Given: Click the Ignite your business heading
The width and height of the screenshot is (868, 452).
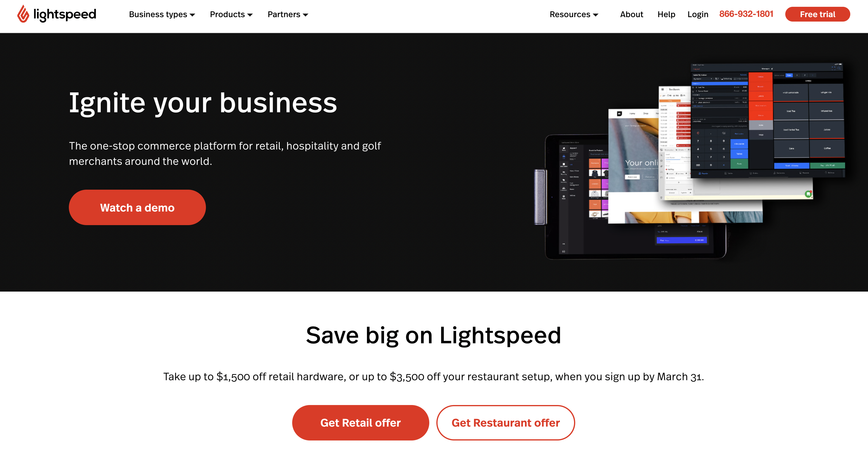Looking at the screenshot, I should (203, 103).
